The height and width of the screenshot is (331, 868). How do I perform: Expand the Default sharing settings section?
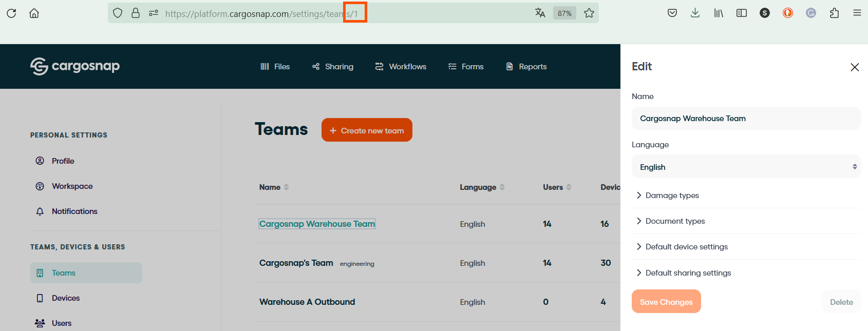coord(746,273)
